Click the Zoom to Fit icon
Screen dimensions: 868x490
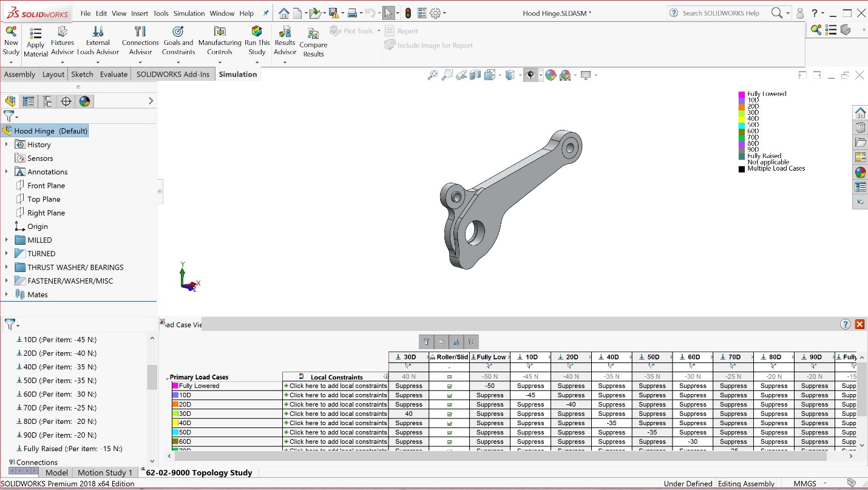click(432, 75)
